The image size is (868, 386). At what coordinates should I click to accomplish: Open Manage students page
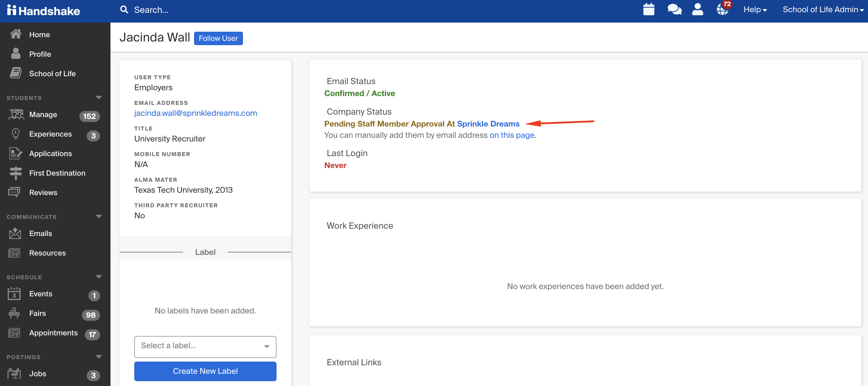[43, 114]
